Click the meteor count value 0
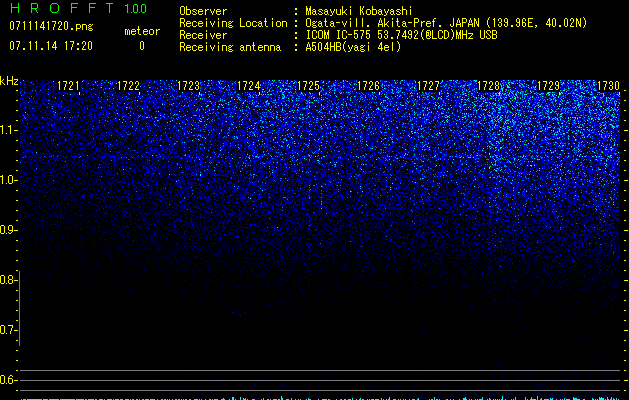The height and width of the screenshot is (400, 629). point(142,46)
